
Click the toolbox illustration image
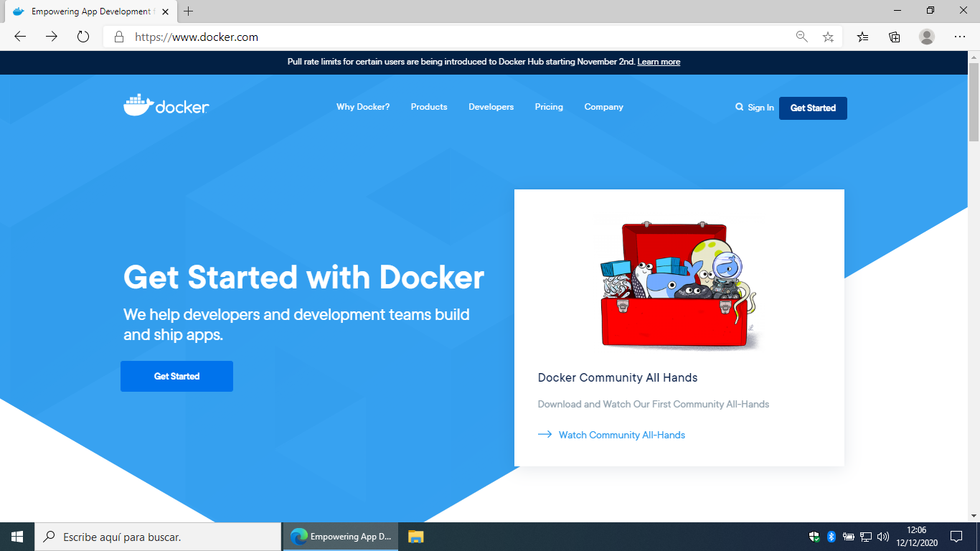[679, 286]
